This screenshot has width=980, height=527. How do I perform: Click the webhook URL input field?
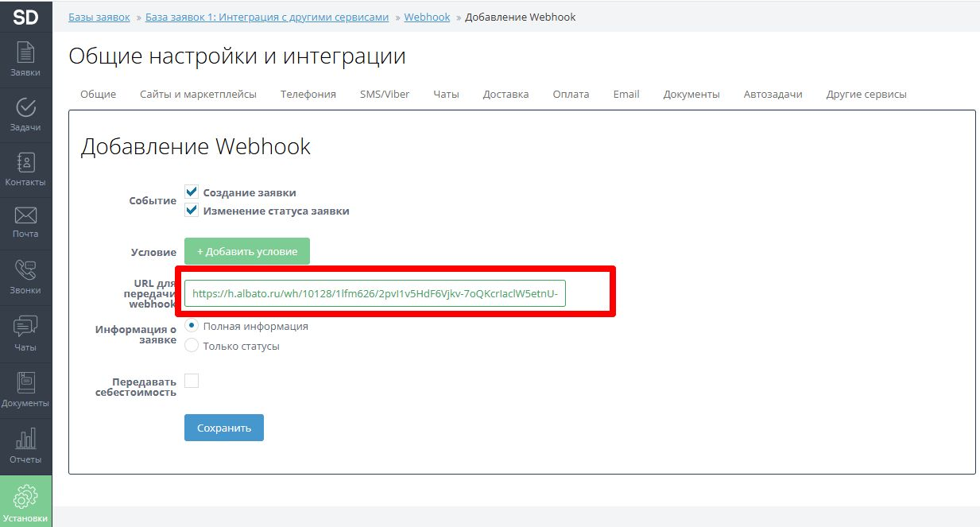click(x=374, y=293)
